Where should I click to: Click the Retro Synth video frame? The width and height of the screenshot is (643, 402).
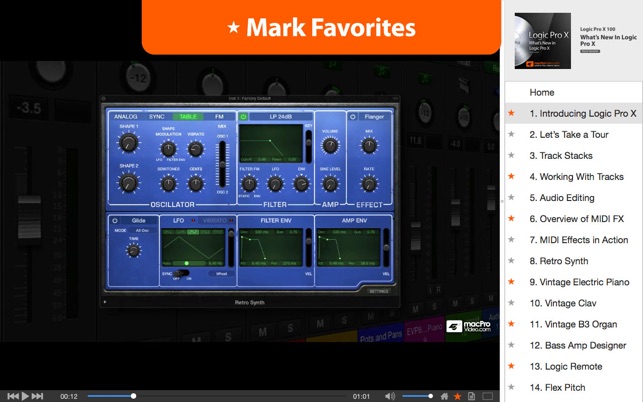(x=250, y=201)
